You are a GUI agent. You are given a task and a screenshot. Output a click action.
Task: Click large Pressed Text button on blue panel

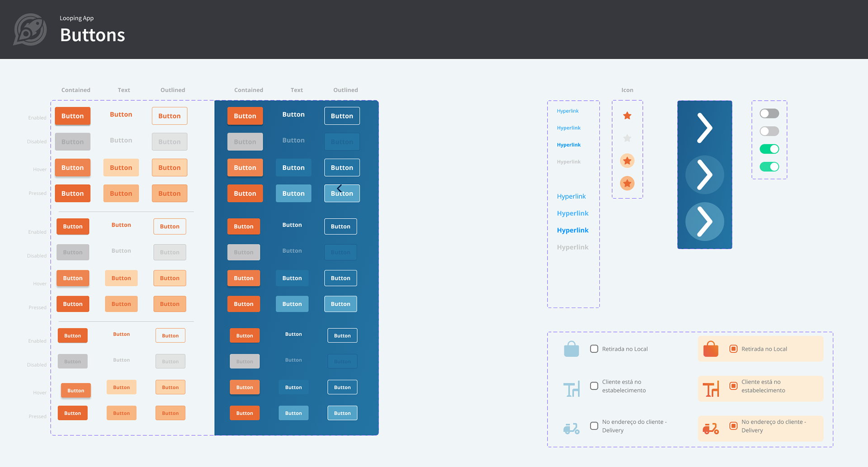293,193
